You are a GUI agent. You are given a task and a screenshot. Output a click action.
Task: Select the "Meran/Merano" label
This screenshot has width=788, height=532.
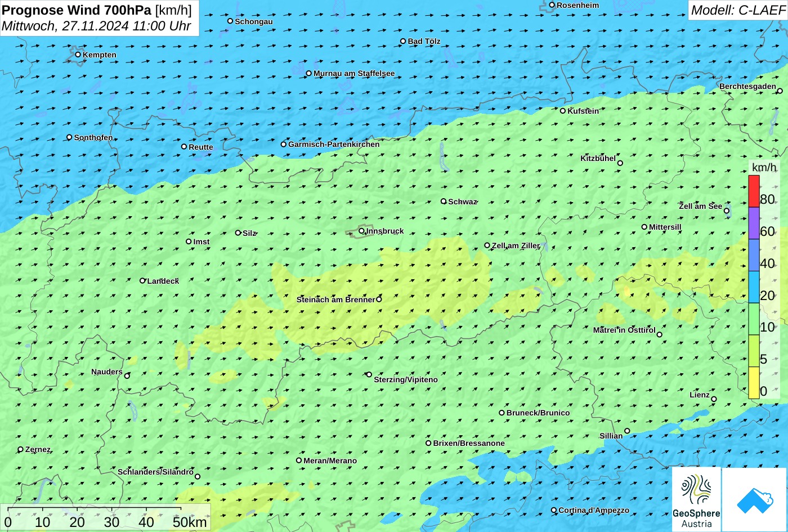click(x=330, y=461)
